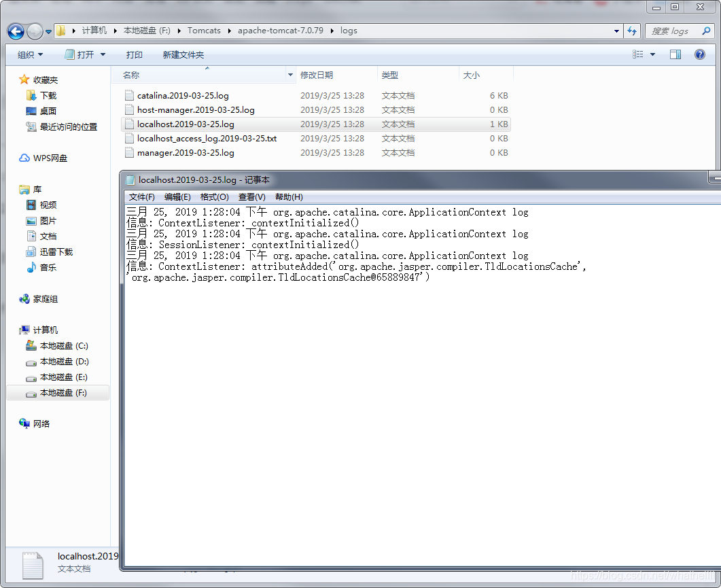Open the recent locations dropdown arrow
The height and width of the screenshot is (588, 721).
click(48, 32)
